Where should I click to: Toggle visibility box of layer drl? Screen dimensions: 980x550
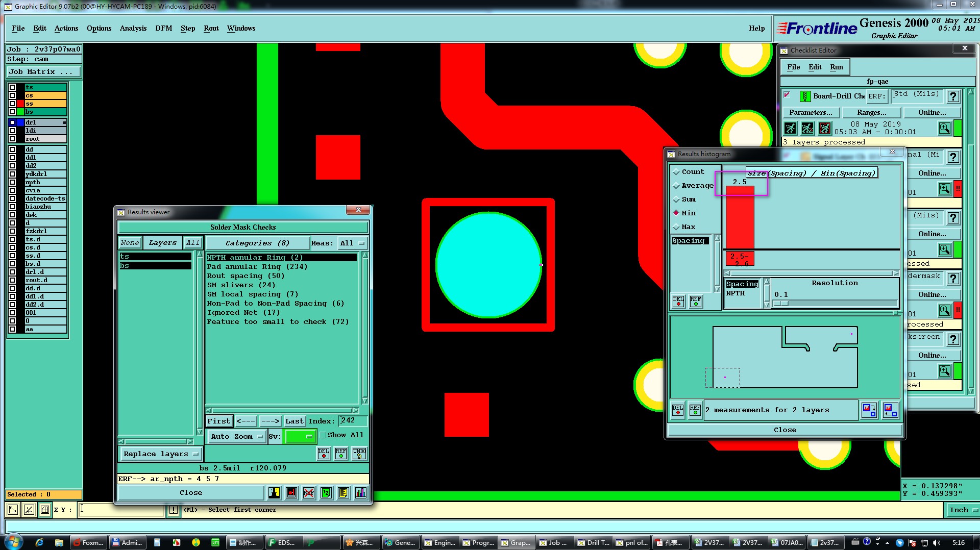pyautogui.click(x=12, y=122)
